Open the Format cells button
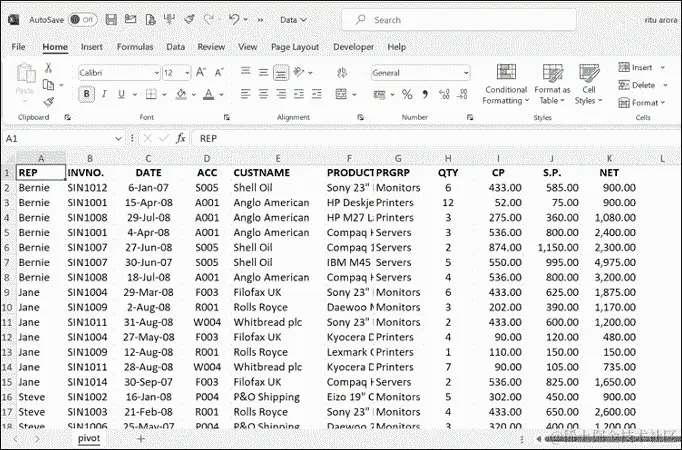Viewport: 682px width, 450px height. click(x=642, y=103)
